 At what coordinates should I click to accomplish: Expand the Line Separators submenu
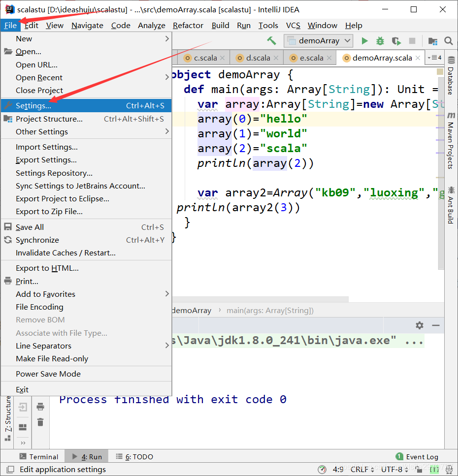point(86,346)
